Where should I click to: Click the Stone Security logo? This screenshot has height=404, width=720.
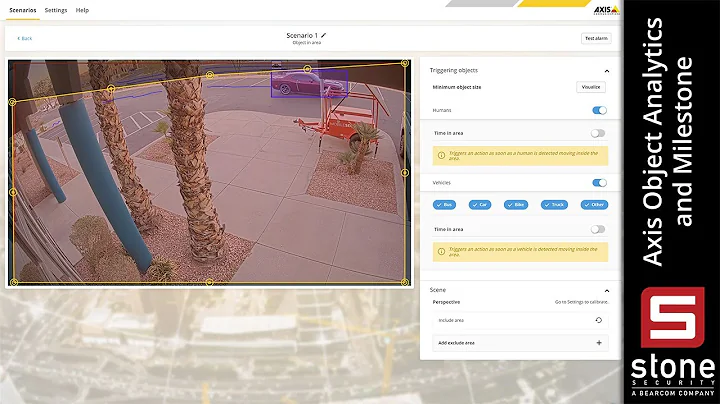673,342
